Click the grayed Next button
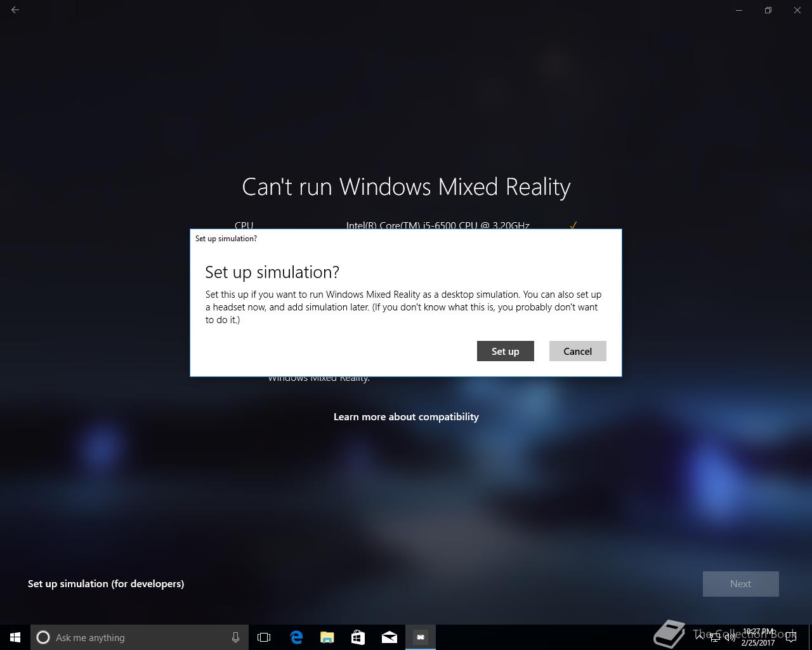 (x=740, y=584)
